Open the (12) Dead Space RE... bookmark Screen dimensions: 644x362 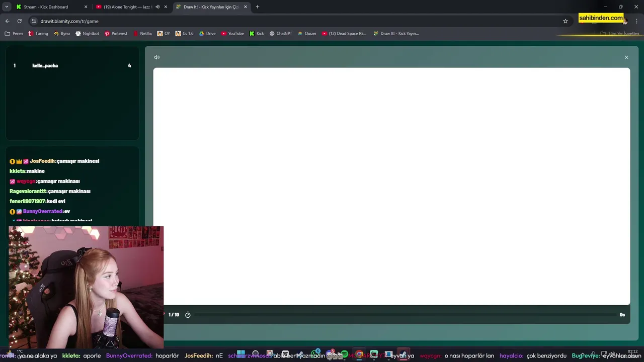click(x=344, y=34)
